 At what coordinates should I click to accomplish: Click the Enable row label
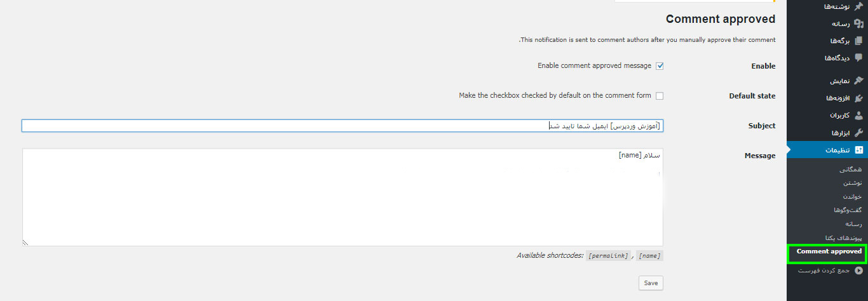tap(763, 66)
